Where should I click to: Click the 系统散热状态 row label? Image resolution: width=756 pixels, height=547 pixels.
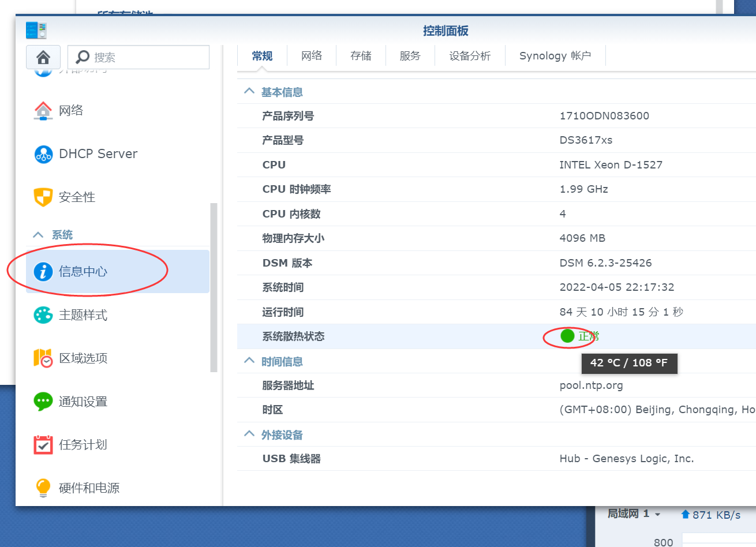tap(293, 336)
